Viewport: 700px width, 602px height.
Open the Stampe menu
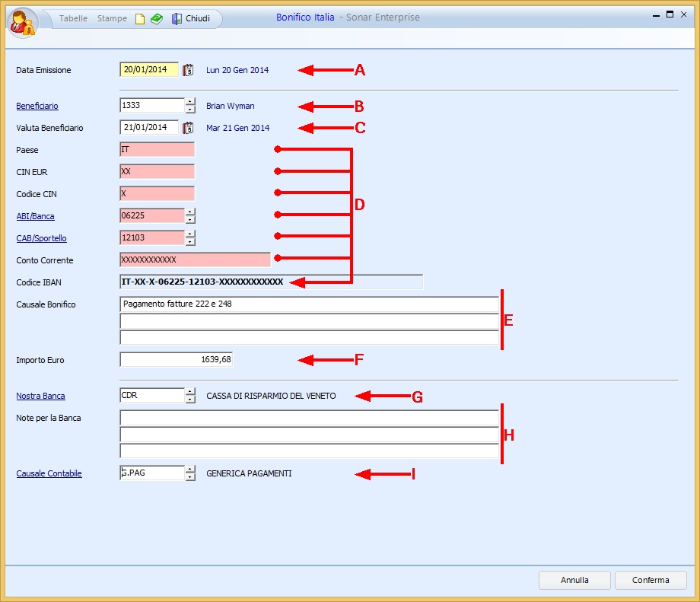(x=112, y=18)
